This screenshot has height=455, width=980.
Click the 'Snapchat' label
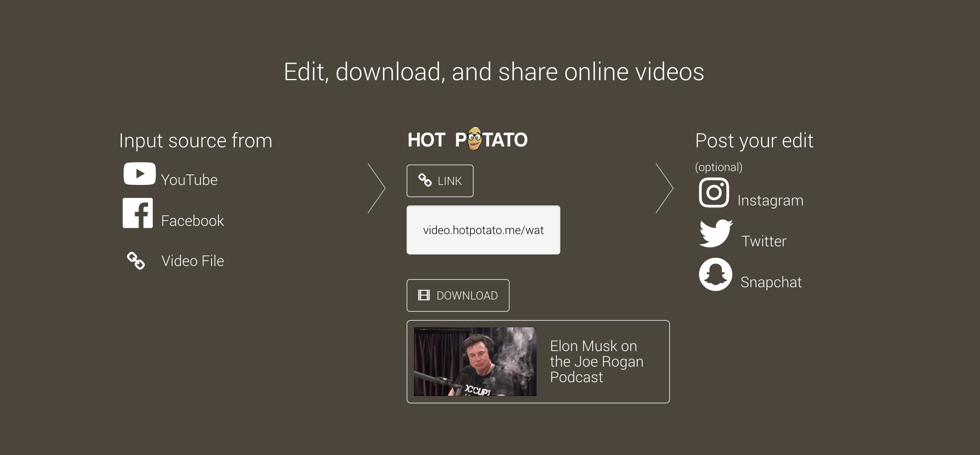coord(771,282)
